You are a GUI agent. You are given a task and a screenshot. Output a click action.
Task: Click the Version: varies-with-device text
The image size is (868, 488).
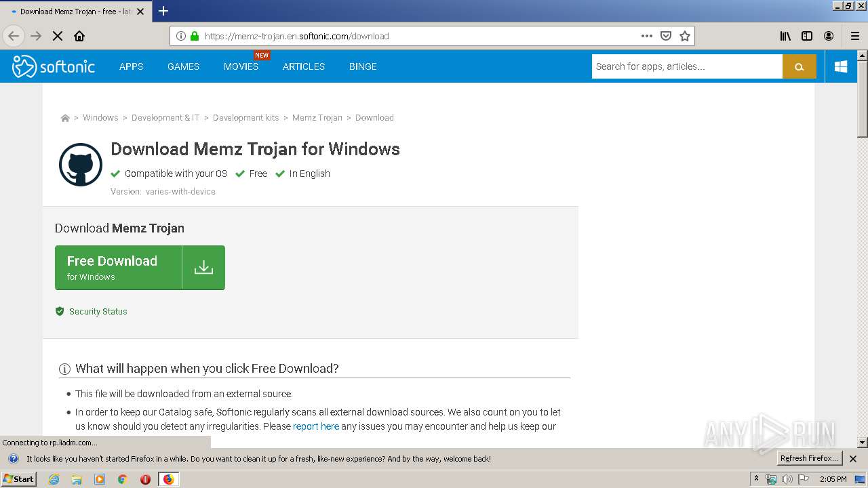point(163,192)
